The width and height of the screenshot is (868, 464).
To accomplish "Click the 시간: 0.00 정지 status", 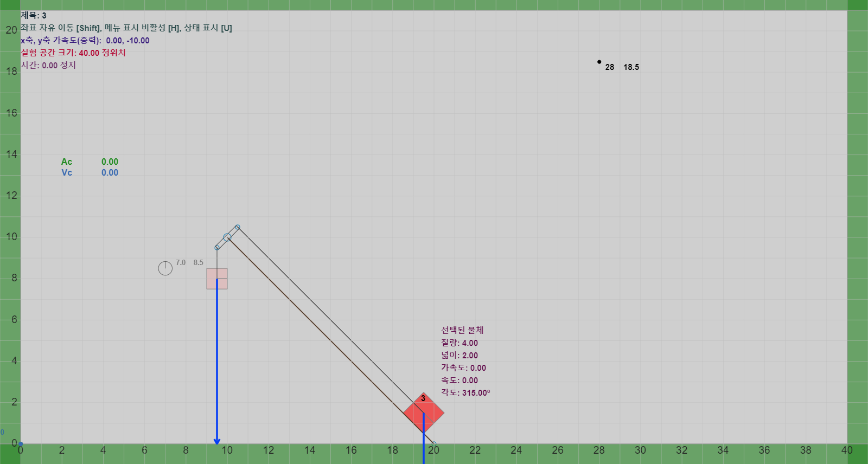I will pos(48,65).
